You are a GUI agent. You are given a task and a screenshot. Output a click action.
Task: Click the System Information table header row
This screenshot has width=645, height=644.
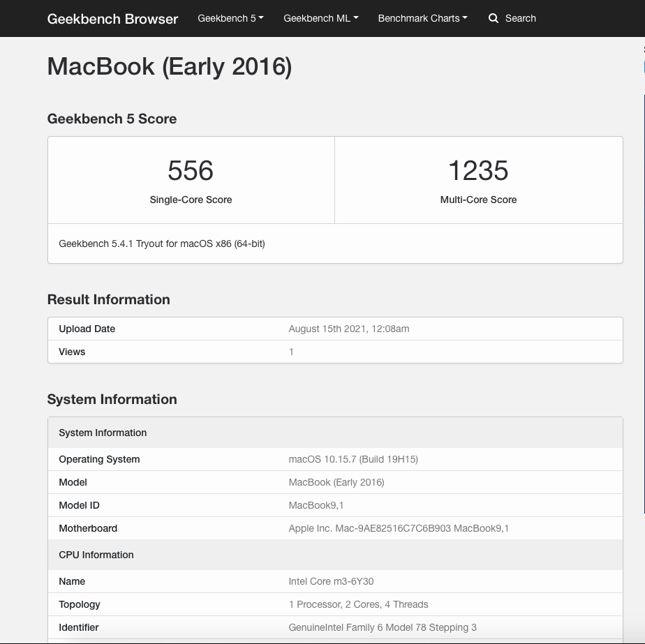[335, 433]
